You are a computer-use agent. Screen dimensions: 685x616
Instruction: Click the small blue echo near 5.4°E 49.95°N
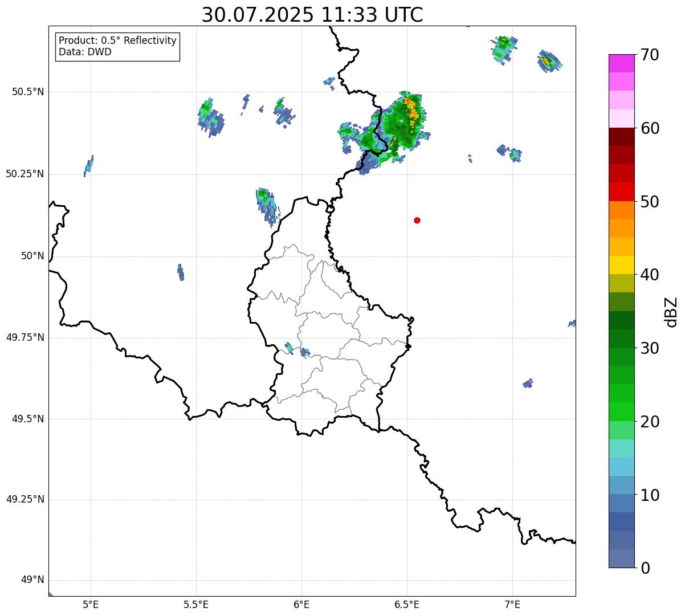click(x=181, y=272)
